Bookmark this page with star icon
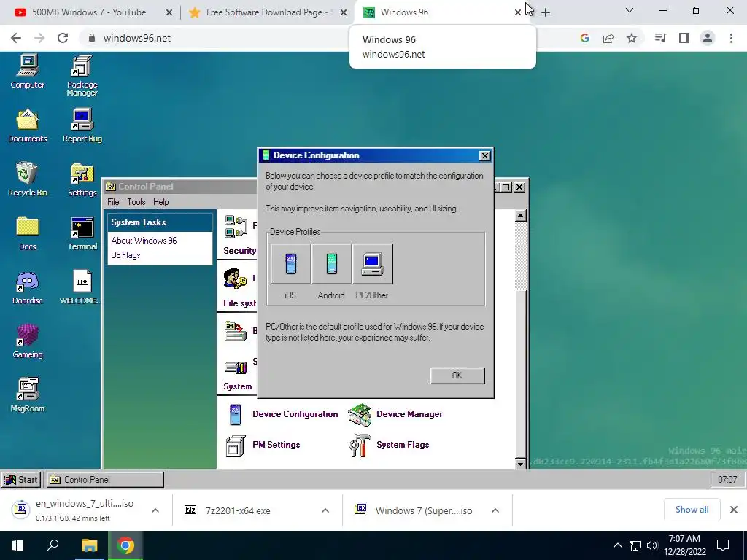This screenshot has height=560, width=747. pyautogui.click(x=632, y=38)
